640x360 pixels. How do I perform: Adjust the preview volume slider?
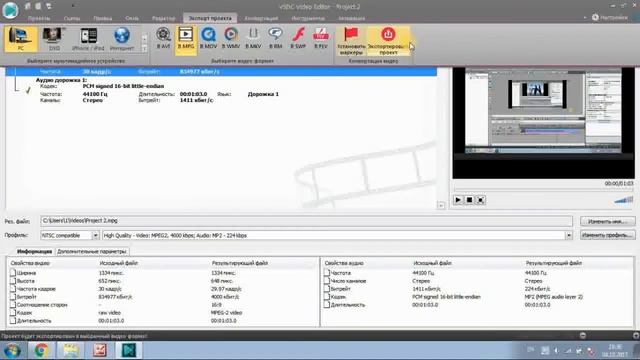pos(624,200)
